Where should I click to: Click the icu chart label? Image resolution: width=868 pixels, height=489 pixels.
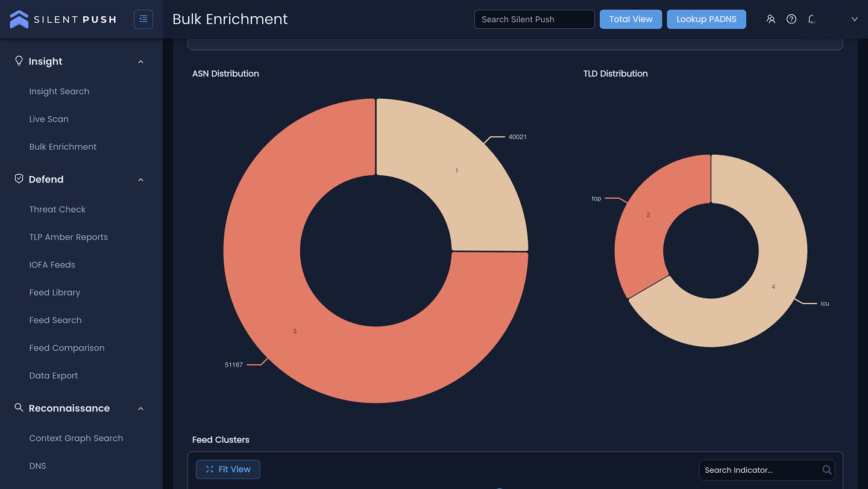pyautogui.click(x=825, y=304)
